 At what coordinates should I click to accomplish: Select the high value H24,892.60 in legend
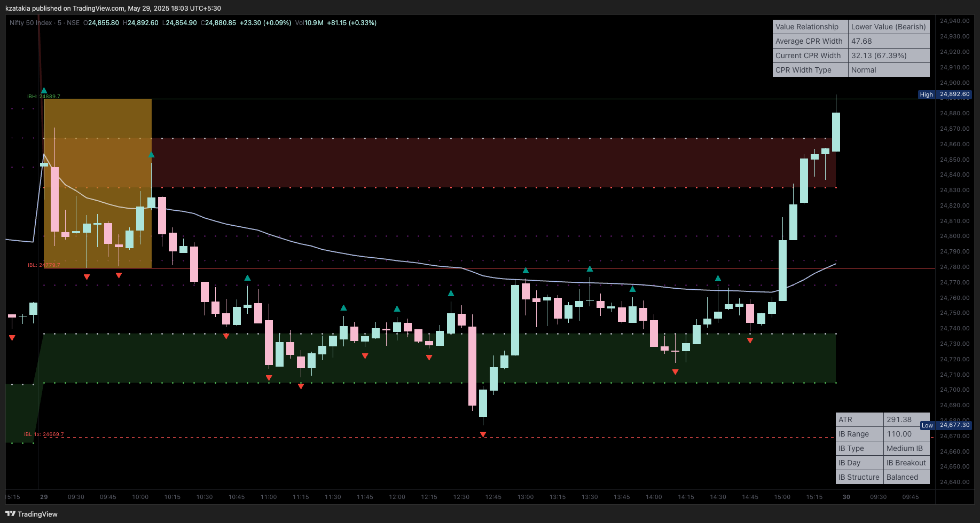140,23
